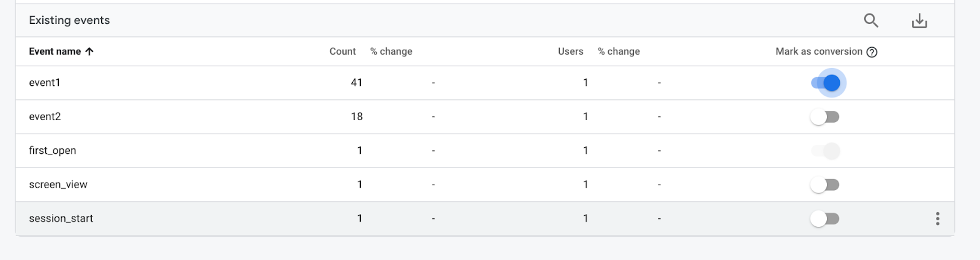Disable event1 conversion toggle
Screen dimensions: 980x260
point(825,83)
